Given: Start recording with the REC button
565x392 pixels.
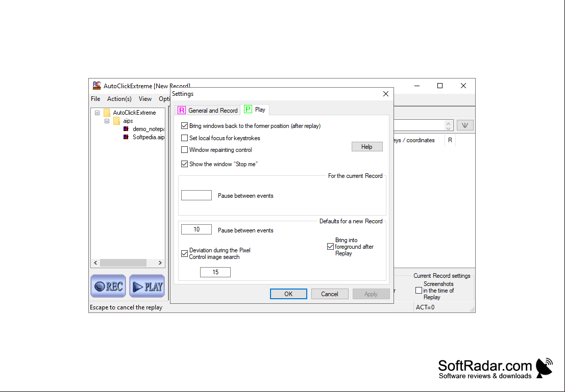Looking at the screenshot, I should (x=108, y=286).
